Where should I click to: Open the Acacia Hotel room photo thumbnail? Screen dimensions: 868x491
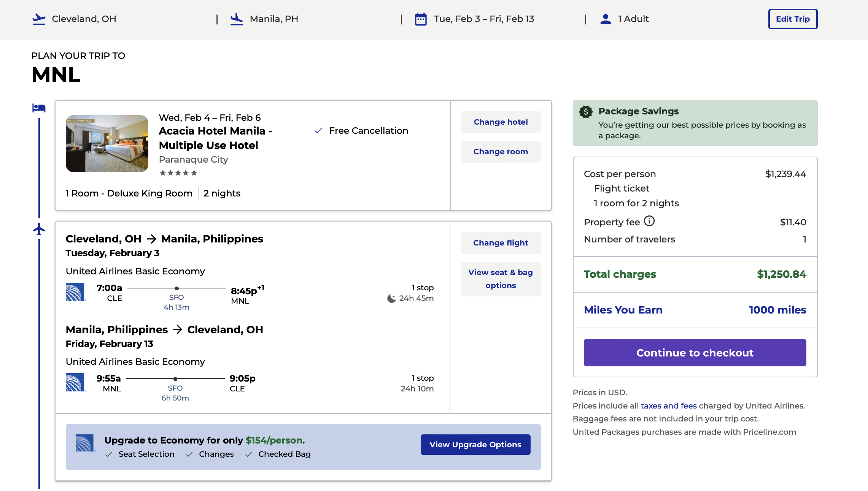pyautogui.click(x=107, y=144)
